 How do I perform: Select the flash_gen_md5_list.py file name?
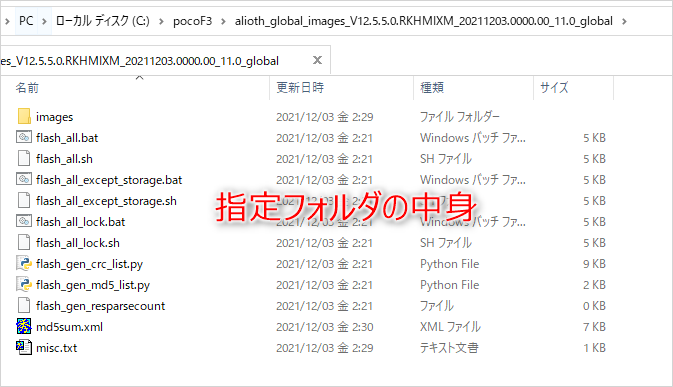click(x=93, y=285)
